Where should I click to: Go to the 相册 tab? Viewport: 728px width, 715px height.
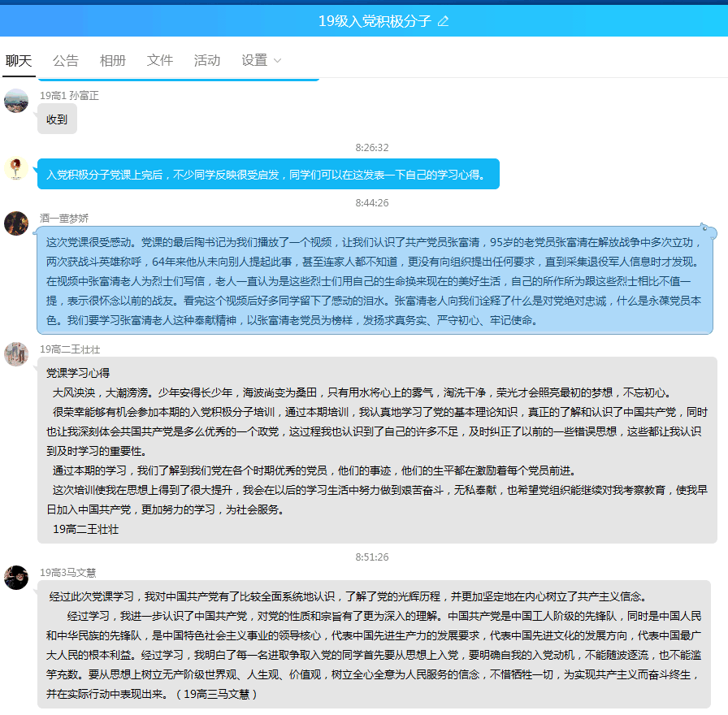click(x=113, y=60)
